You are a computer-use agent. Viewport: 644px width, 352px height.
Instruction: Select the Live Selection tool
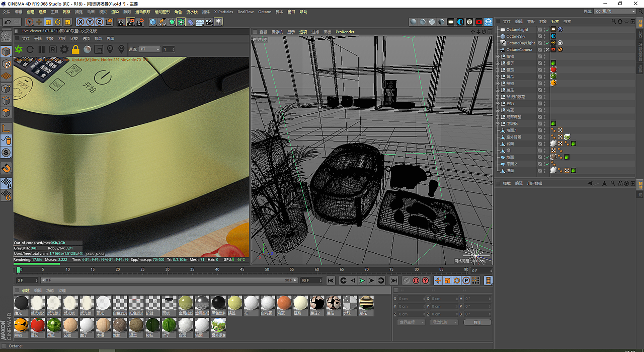click(30, 22)
